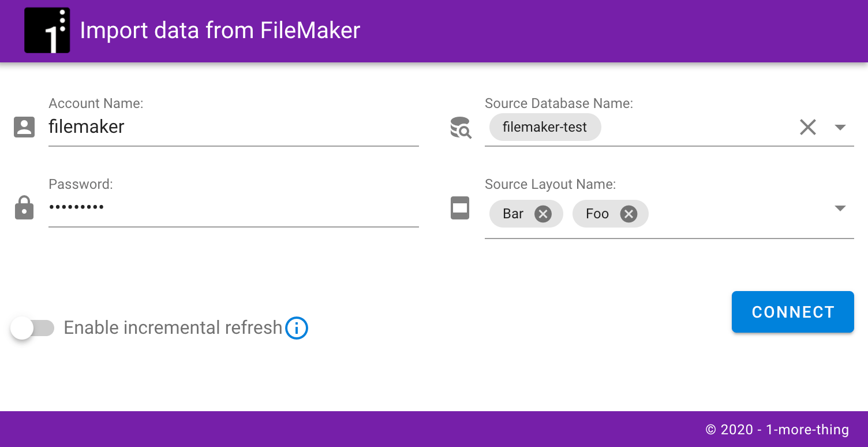Remove the Foo layout chip
Screen dimensions: 868x447
tap(628, 214)
